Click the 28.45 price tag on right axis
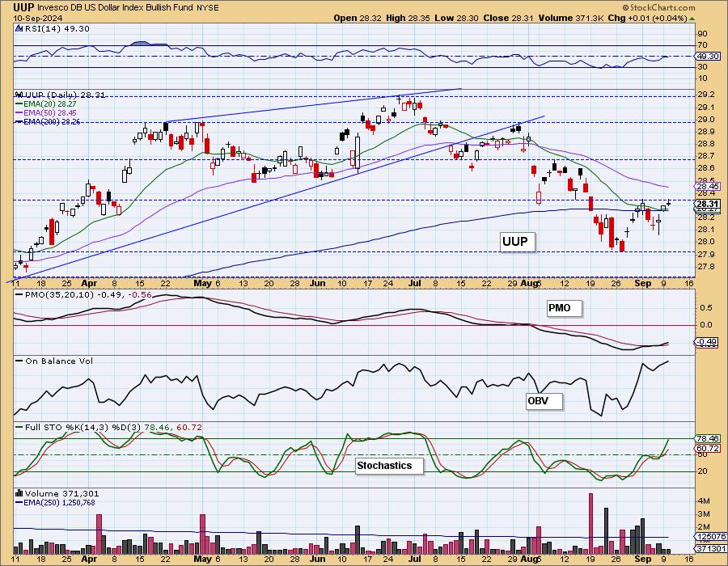 [x=707, y=187]
